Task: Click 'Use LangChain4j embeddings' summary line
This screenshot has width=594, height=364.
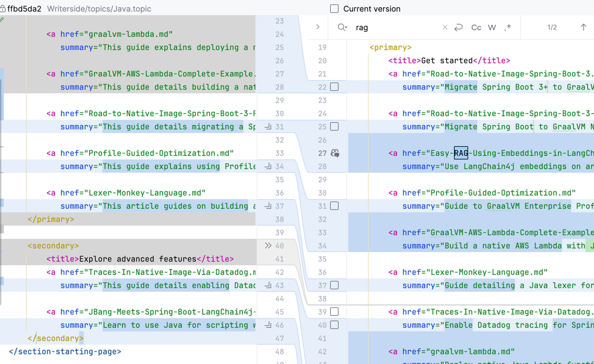Action: point(498,167)
